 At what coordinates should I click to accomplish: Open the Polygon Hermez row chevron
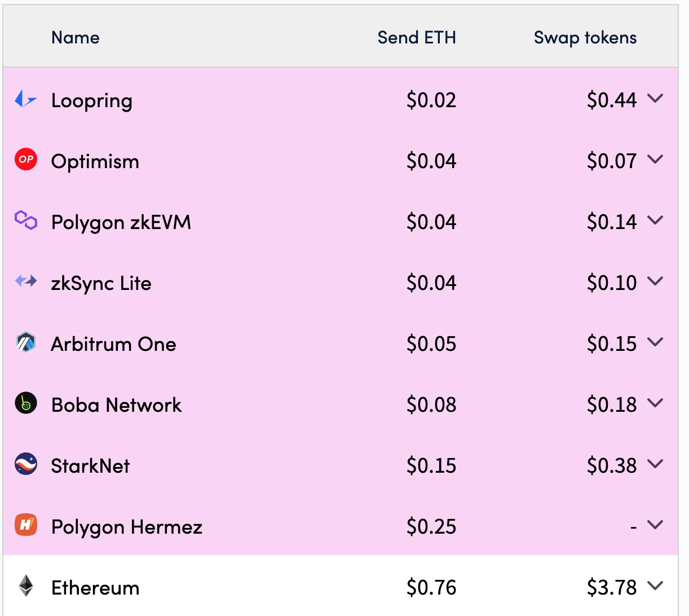655,525
